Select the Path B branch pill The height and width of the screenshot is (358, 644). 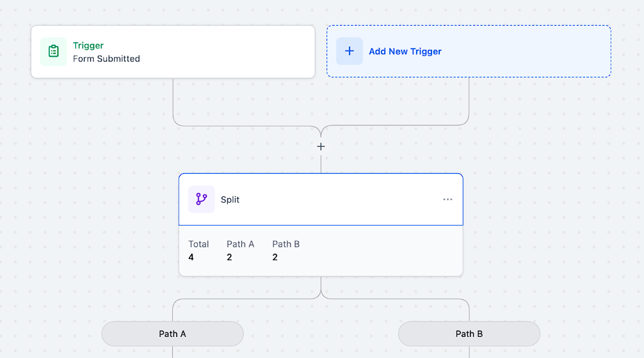point(469,334)
